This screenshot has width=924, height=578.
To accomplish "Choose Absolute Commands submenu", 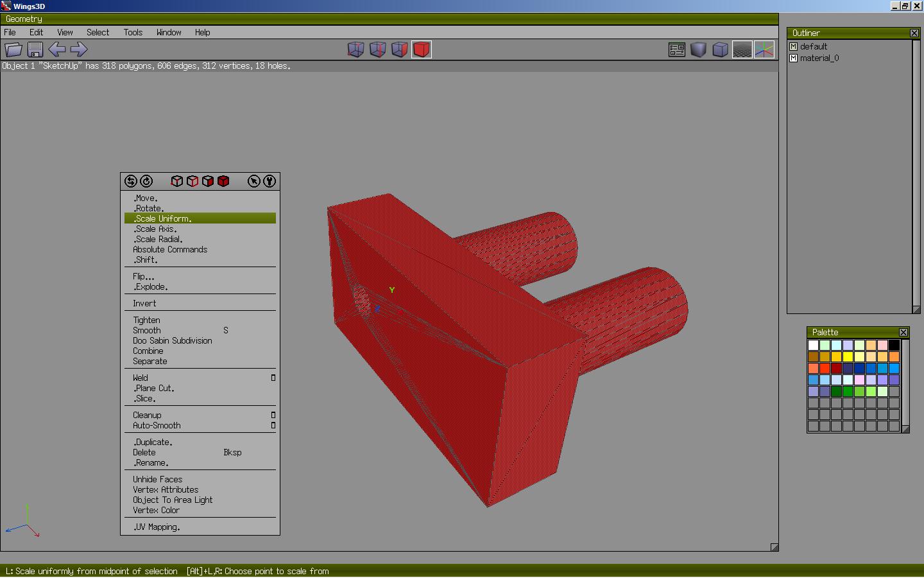I will 200,249.
